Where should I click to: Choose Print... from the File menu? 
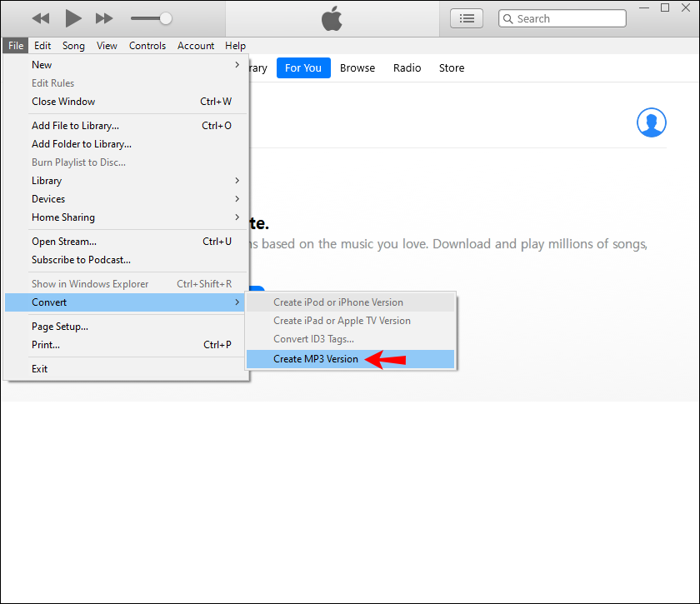(x=125, y=345)
